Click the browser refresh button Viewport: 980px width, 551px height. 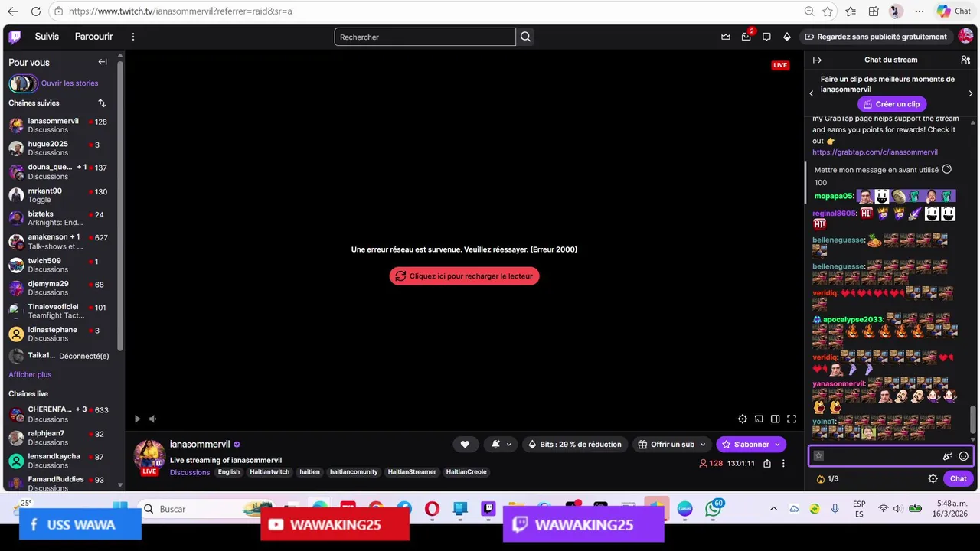pos(36,11)
